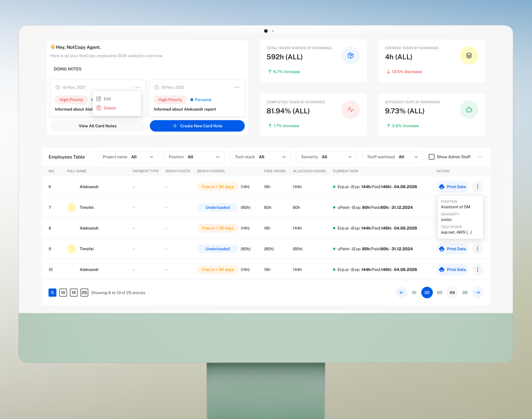This screenshot has height=419, width=532.
Task: Jump to page 05
Action: (465, 293)
